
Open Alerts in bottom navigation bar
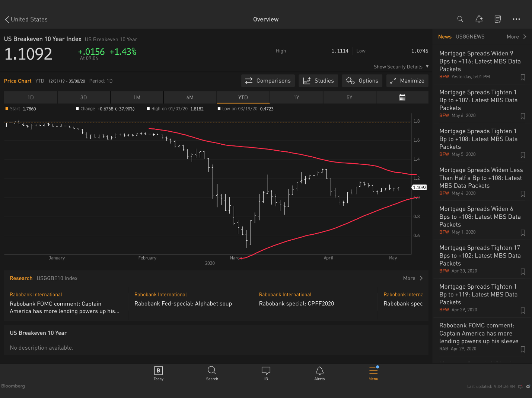click(x=319, y=373)
